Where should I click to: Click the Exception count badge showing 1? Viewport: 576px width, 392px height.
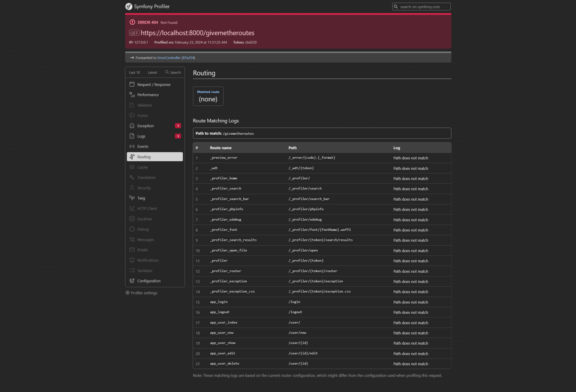click(178, 126)
